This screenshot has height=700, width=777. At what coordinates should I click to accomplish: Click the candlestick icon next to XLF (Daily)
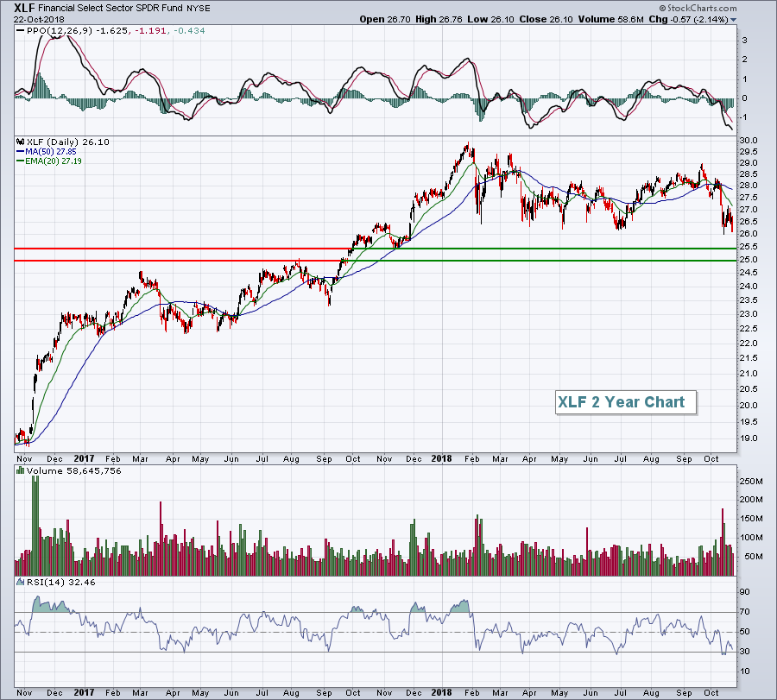(x=21, y=142)
